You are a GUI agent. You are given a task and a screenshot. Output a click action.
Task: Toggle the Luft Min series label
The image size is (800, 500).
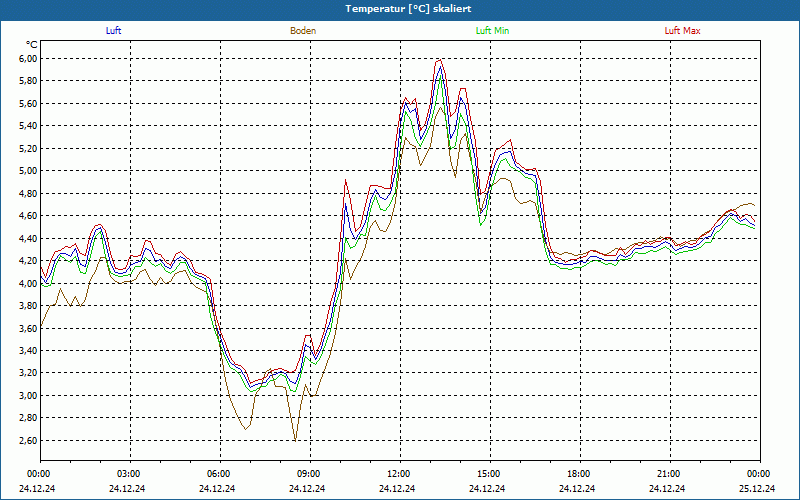(x=492, y=31)
